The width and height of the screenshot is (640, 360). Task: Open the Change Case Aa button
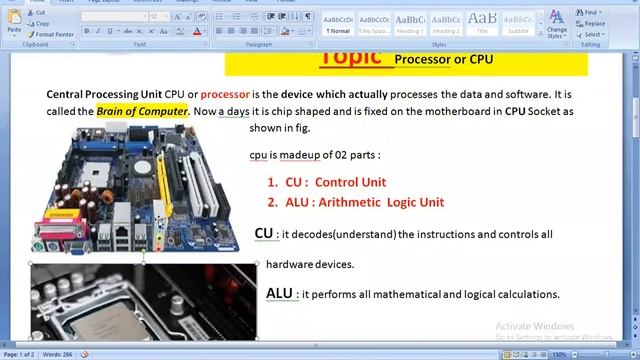pyautogui.click(x=164, y=31)
